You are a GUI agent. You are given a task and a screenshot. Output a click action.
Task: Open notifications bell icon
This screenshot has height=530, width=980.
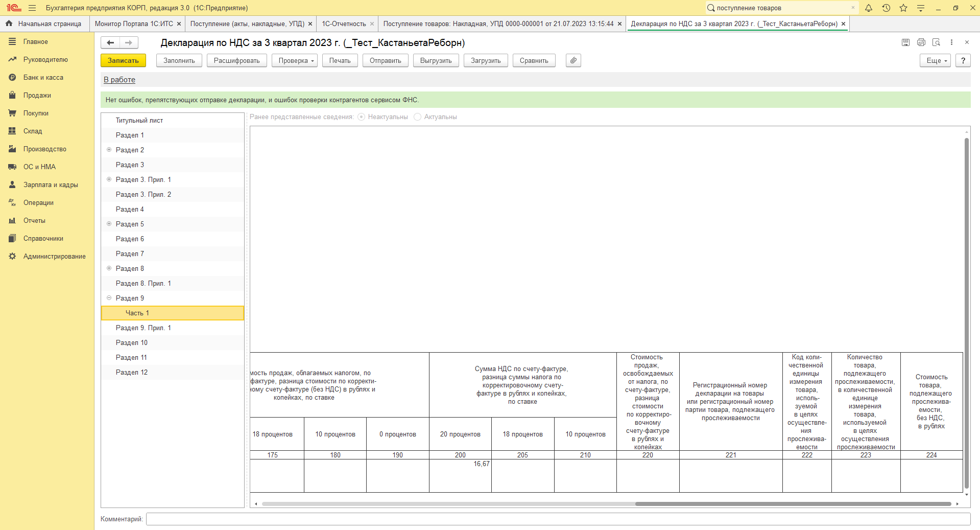[869, 8]
